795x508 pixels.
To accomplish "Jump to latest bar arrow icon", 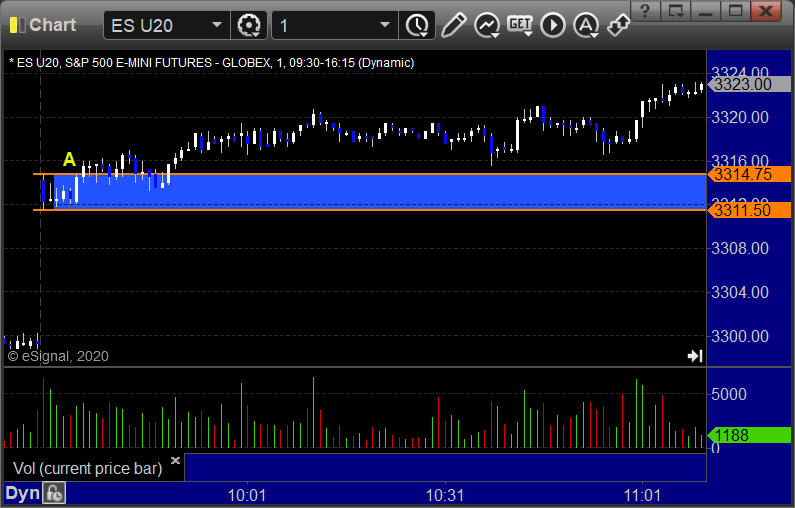I will [x=695, y=356].
